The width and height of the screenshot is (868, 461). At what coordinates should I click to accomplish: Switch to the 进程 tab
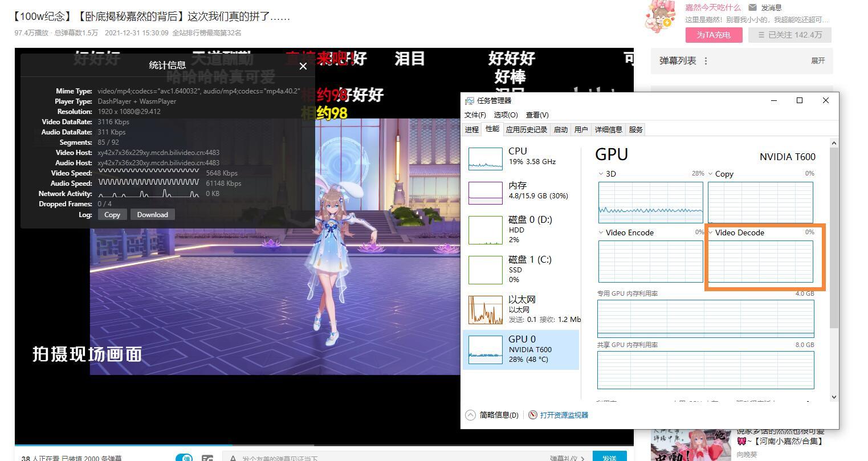471,129
